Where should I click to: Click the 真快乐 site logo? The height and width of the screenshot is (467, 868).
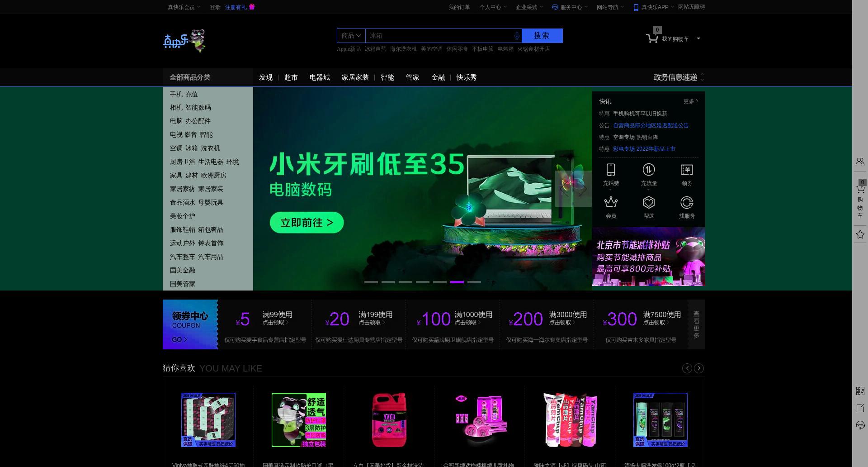pos(184,41)
